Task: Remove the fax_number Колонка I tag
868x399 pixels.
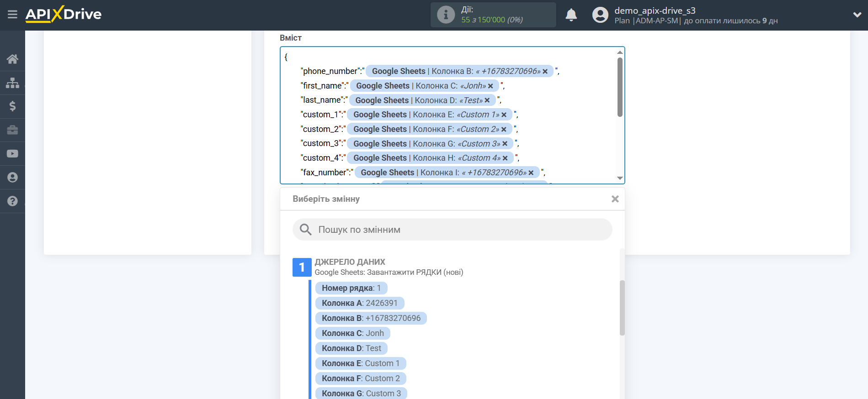Action: [531, 173]
